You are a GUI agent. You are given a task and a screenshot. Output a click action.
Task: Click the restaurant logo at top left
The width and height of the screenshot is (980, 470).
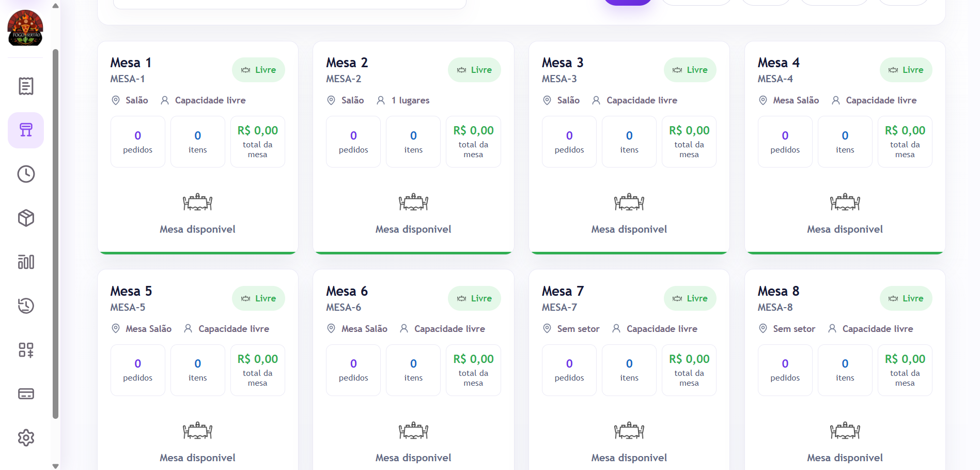pos(25,28)
